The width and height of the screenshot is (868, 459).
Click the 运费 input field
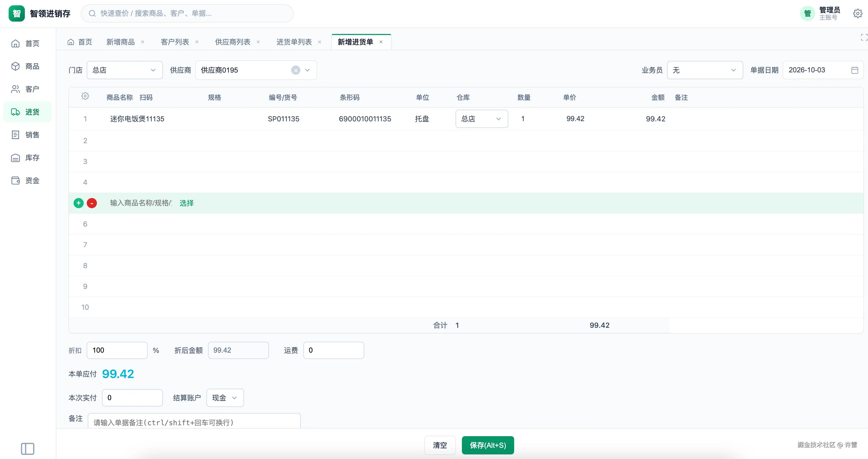click(x=334, y=350)
